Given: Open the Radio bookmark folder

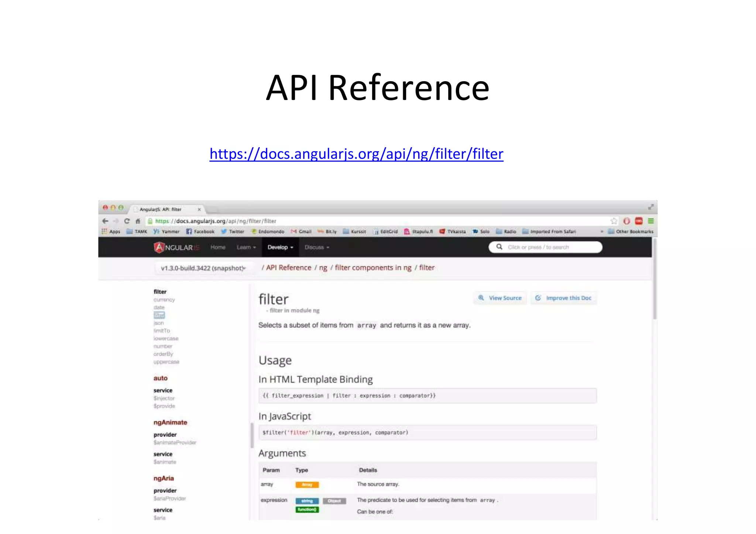Looking at the screenshot, I should click(x=506, y=231).
